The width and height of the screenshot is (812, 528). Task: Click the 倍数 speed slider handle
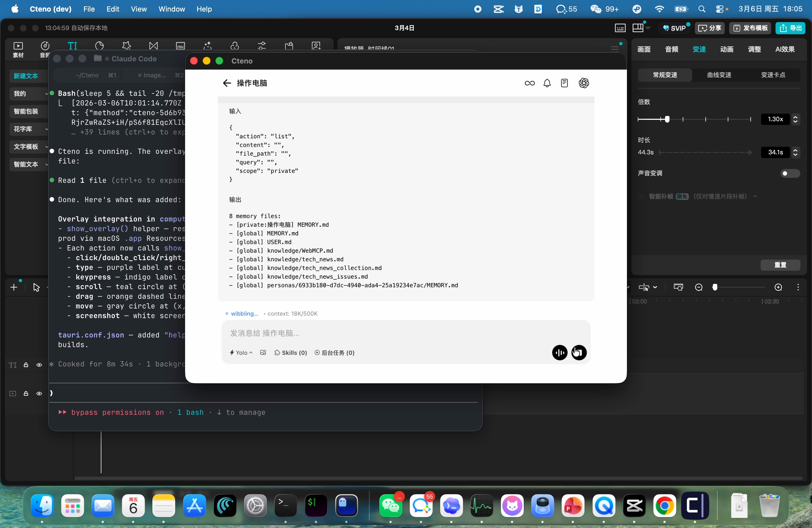pyautogui.click(x=667, y=119)
